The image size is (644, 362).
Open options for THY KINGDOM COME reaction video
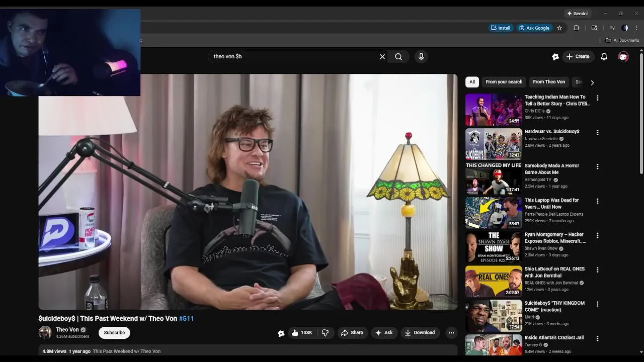click(598, 304)
